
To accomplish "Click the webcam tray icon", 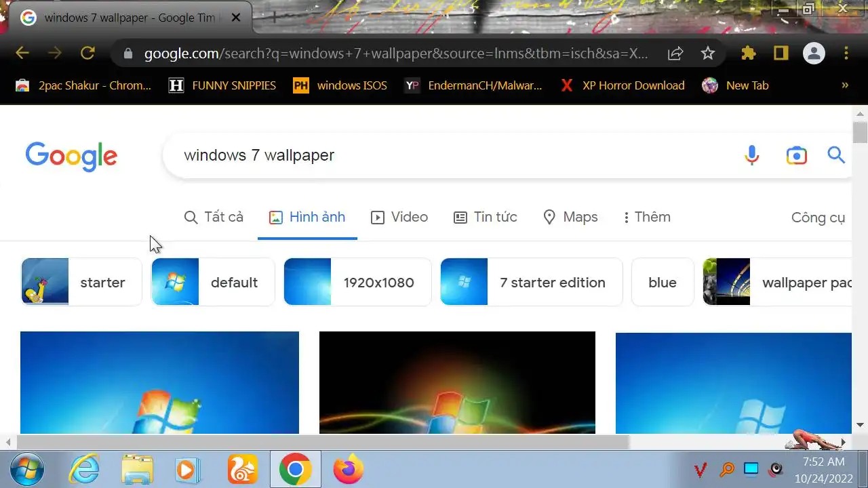I will [776, 469].
